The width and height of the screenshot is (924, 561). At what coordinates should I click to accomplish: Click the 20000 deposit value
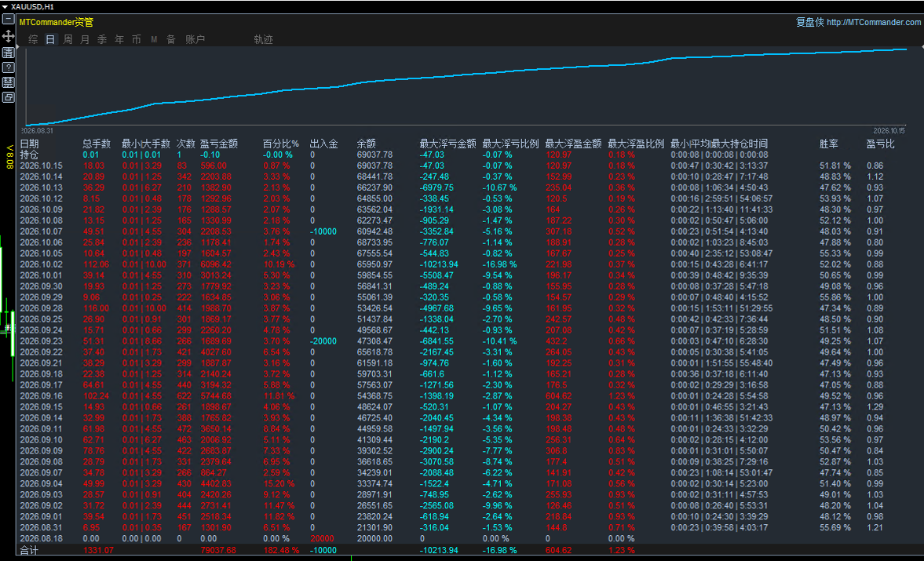pyautogui.click(x=322, y=538)
